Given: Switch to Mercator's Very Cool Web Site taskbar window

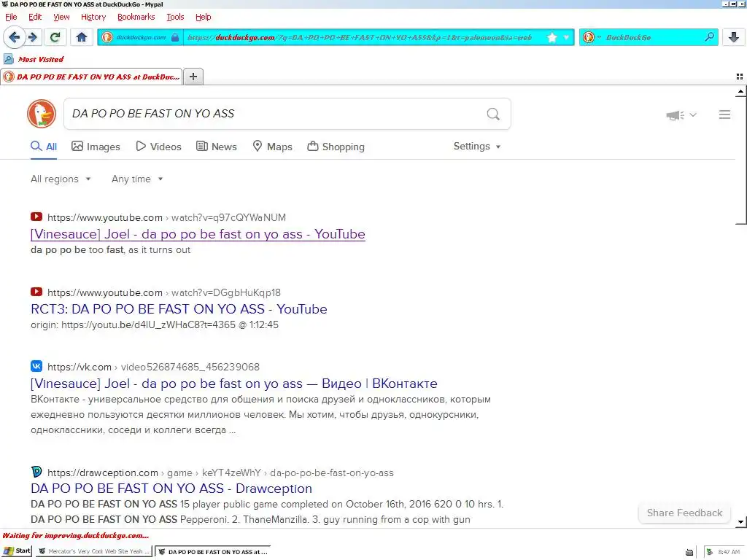Looking at the screenshot, I should (94, 551).
